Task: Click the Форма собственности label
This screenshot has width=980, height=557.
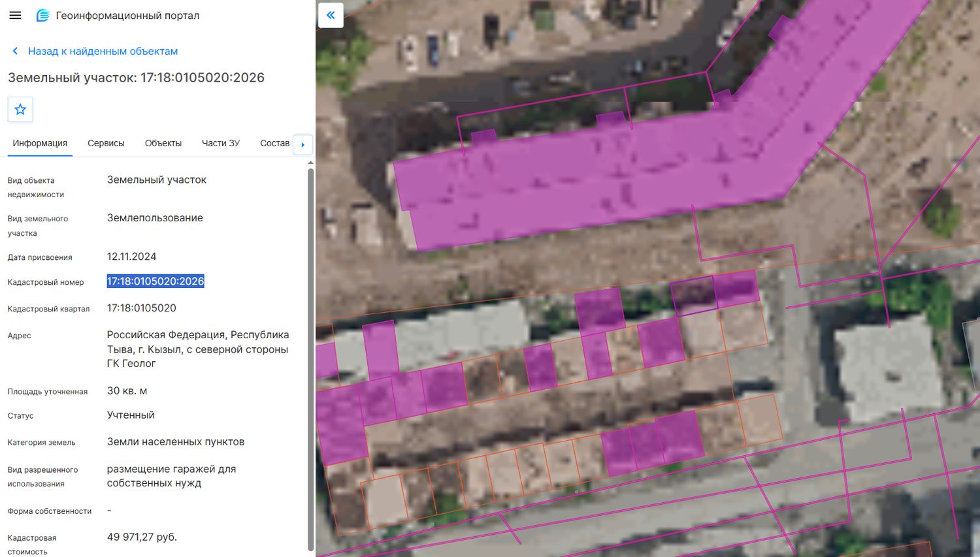Action: click(x=50, y=511)
